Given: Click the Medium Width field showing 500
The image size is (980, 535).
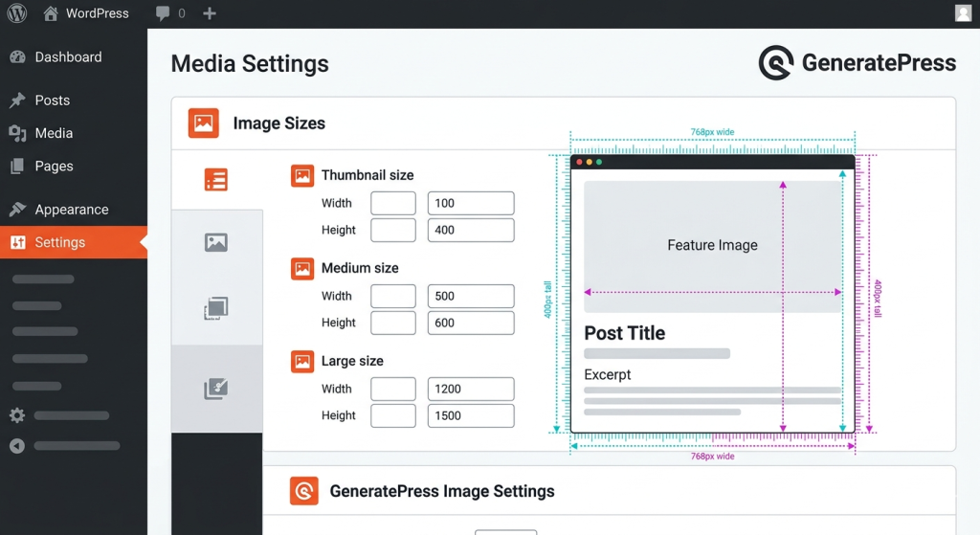Looking at the screenshot, I should [x=471, y=297].
